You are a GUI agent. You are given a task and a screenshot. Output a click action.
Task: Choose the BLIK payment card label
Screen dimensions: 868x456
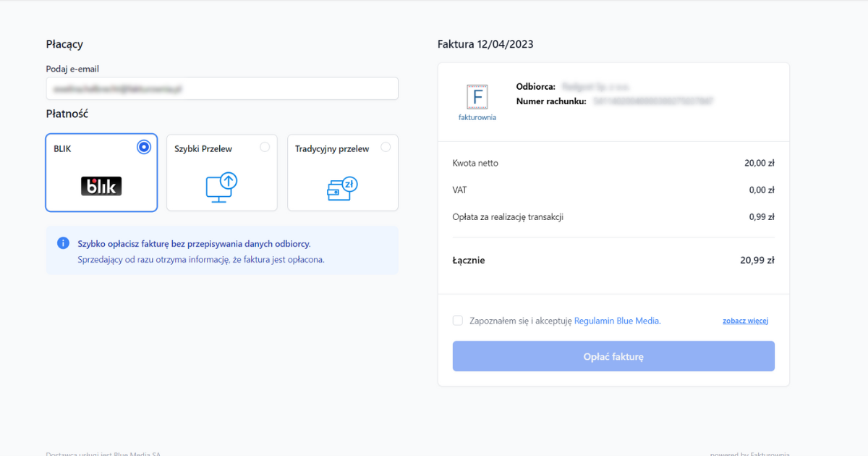63,149
